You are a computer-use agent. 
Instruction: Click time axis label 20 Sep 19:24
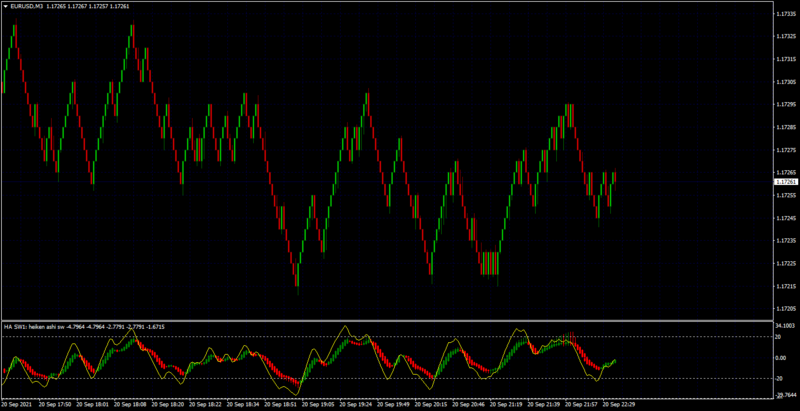356,404
